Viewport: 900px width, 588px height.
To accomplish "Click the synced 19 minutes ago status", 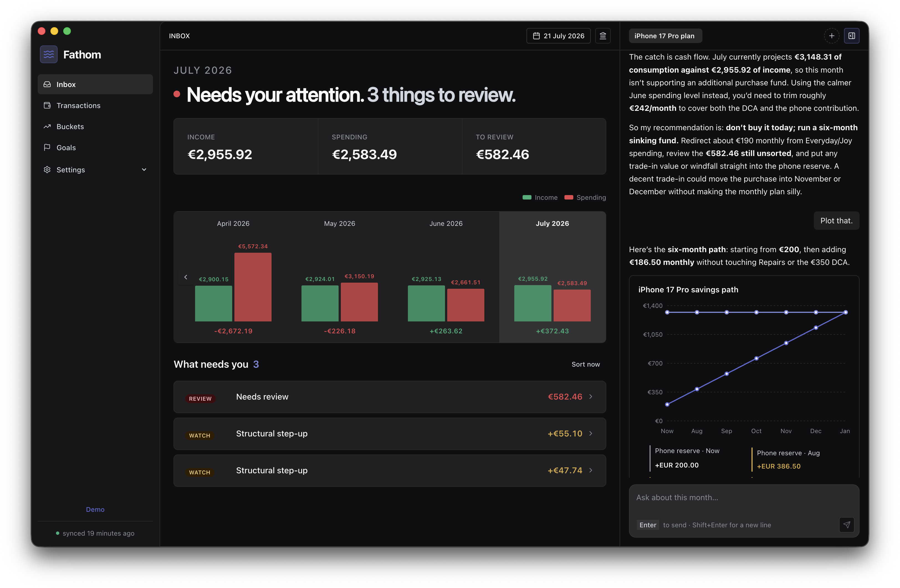I will 95,533.
